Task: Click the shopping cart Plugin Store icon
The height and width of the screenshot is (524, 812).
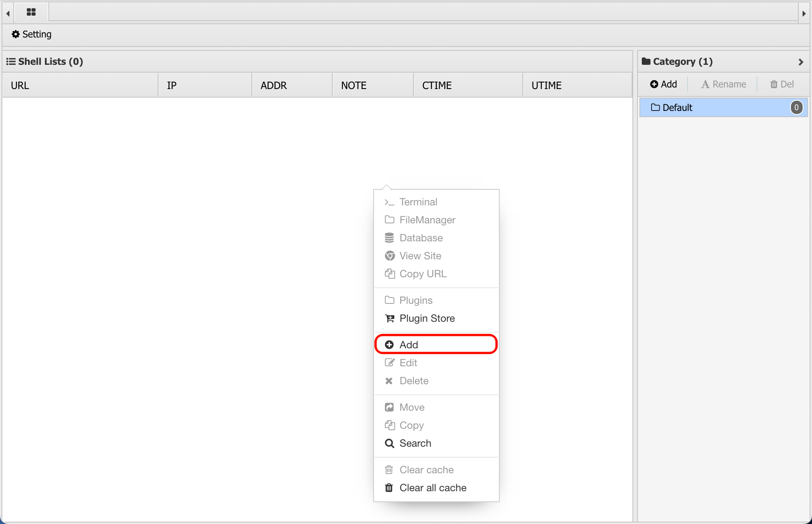Action: [x=390, y=319]
